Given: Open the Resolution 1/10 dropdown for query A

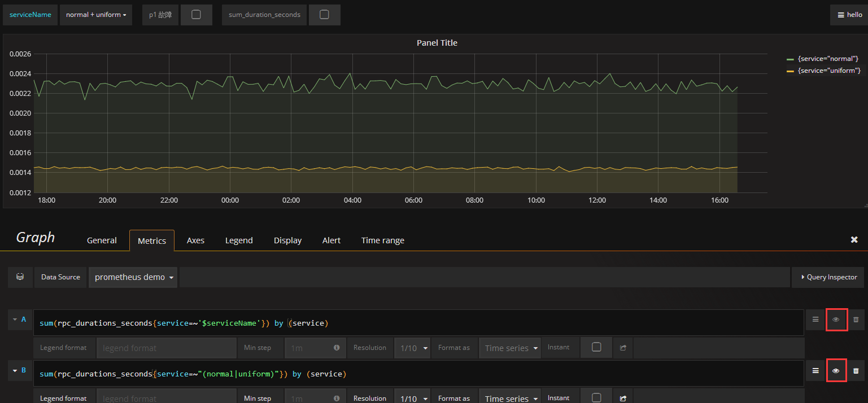Looking at the screenshot, I should 412,348.
